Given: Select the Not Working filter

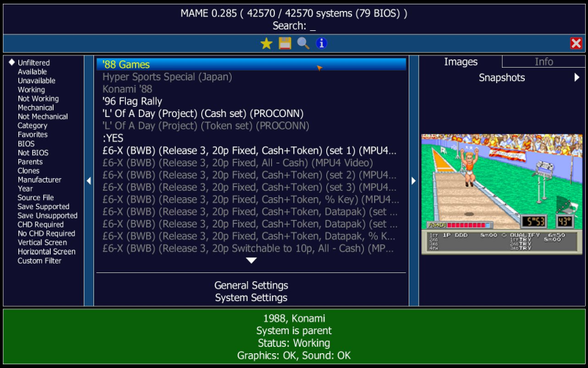Looking at the screenshot, I should pos(38,99).
